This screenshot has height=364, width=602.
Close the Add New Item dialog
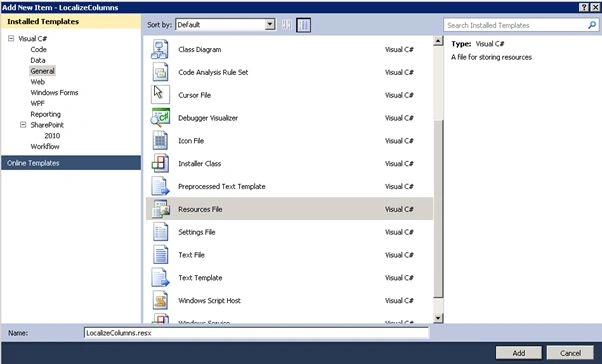tap(594, 7)
